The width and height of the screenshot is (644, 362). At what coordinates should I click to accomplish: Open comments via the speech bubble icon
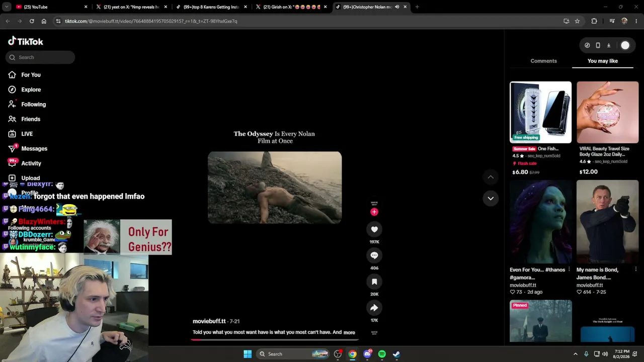point(374,255)
